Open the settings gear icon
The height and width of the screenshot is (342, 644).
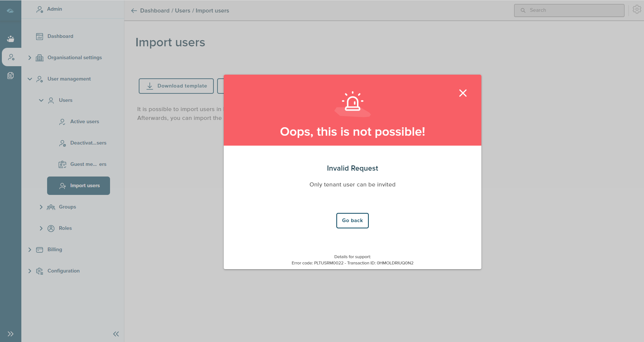coord(637,10)
